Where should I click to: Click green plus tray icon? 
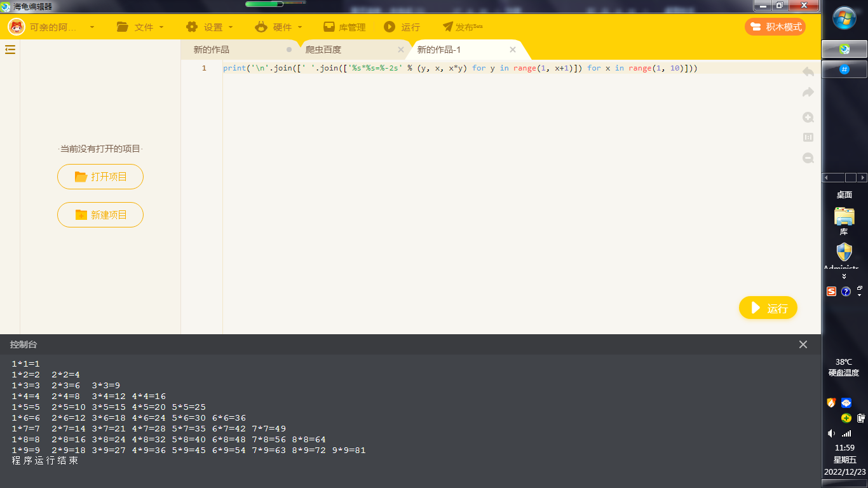click(846, 417)
